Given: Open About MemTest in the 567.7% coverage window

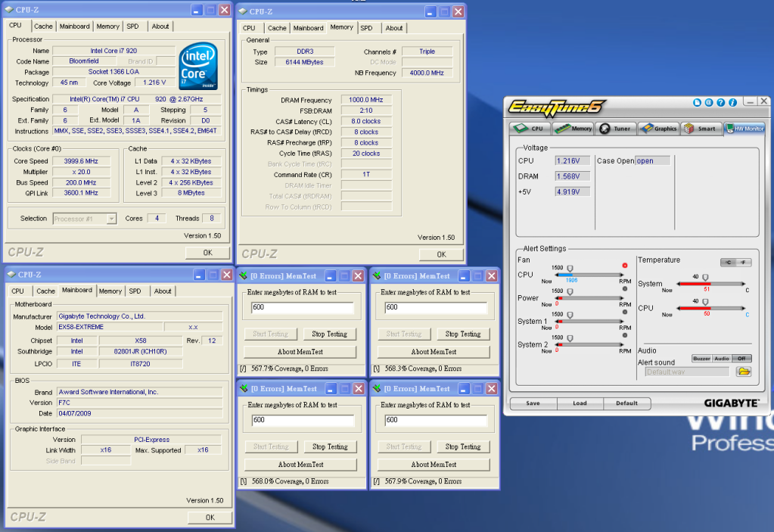Looking at the screenshot, I should point(300,352).
